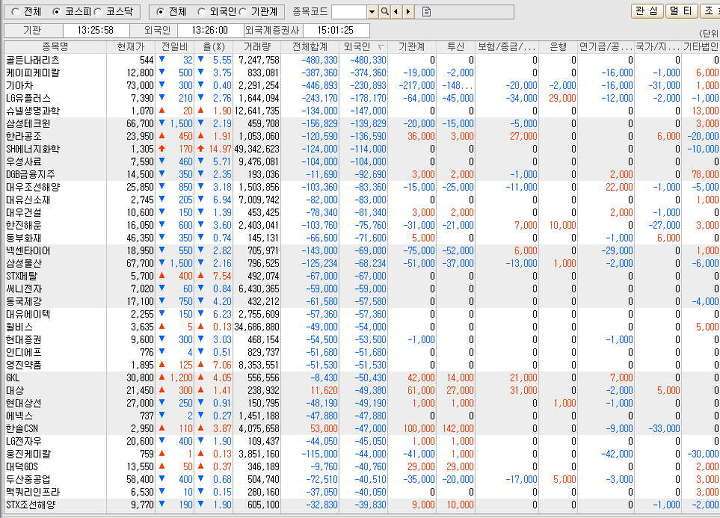
Task: Click sort arrow in 외국인 column header
Action: 380,47
